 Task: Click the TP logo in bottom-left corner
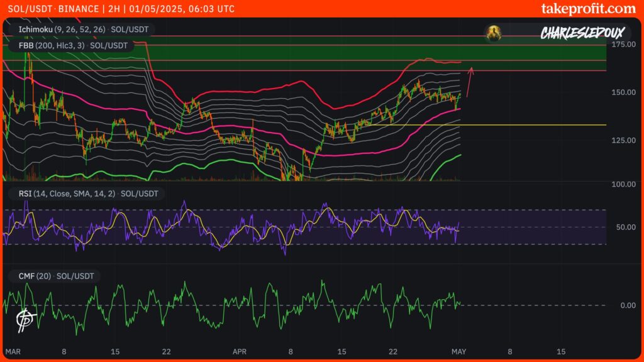(x=26, y=320)
